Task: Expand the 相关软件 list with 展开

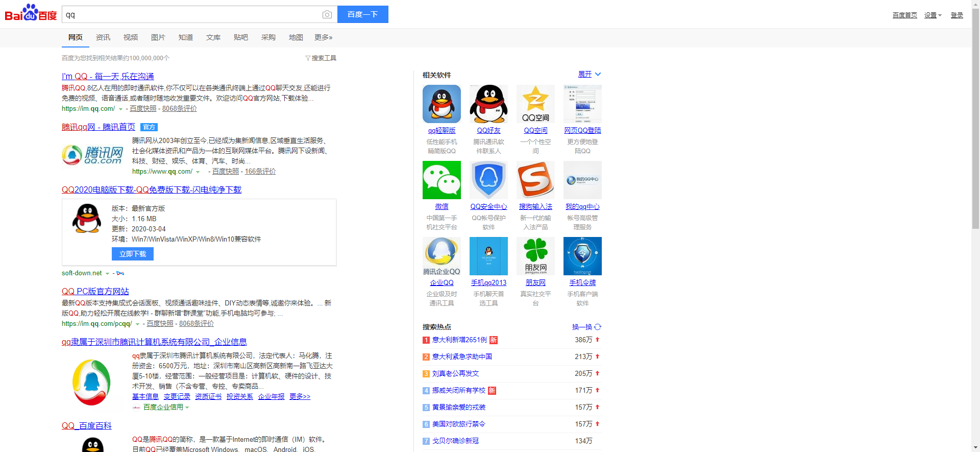Action: (589, 75)
